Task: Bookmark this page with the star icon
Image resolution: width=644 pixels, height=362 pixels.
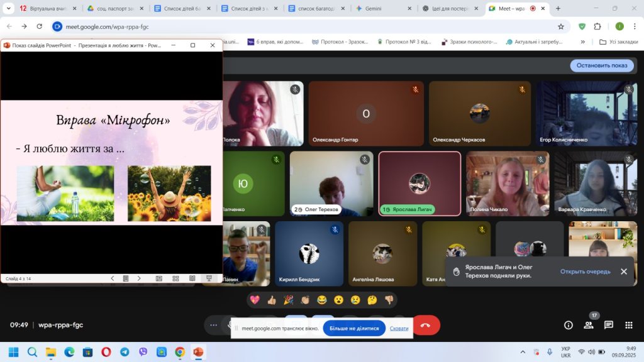Action: 560,26
